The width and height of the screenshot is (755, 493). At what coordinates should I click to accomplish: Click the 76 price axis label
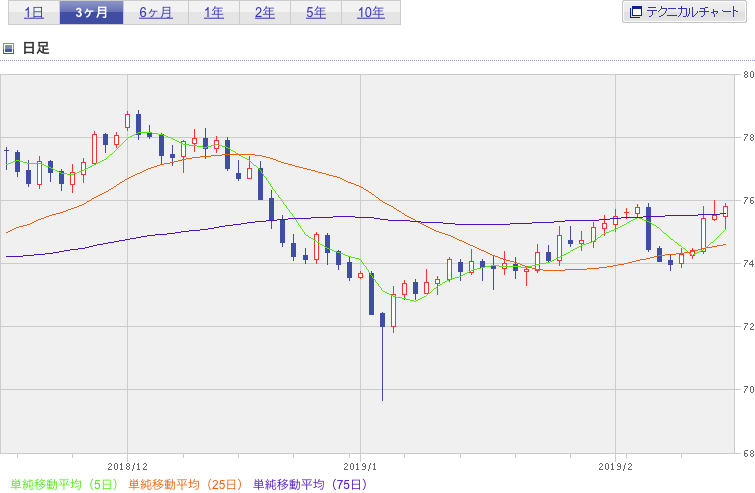(x=748, y=200)
